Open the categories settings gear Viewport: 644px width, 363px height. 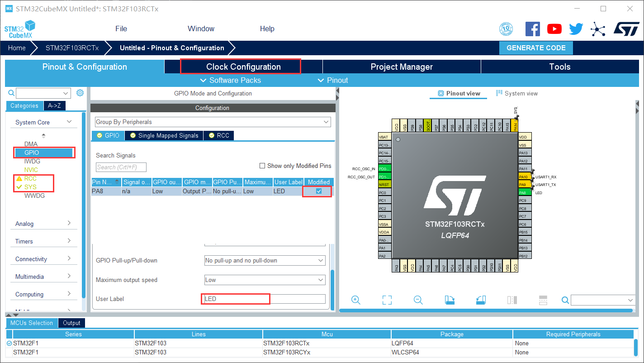click(80, 93)
